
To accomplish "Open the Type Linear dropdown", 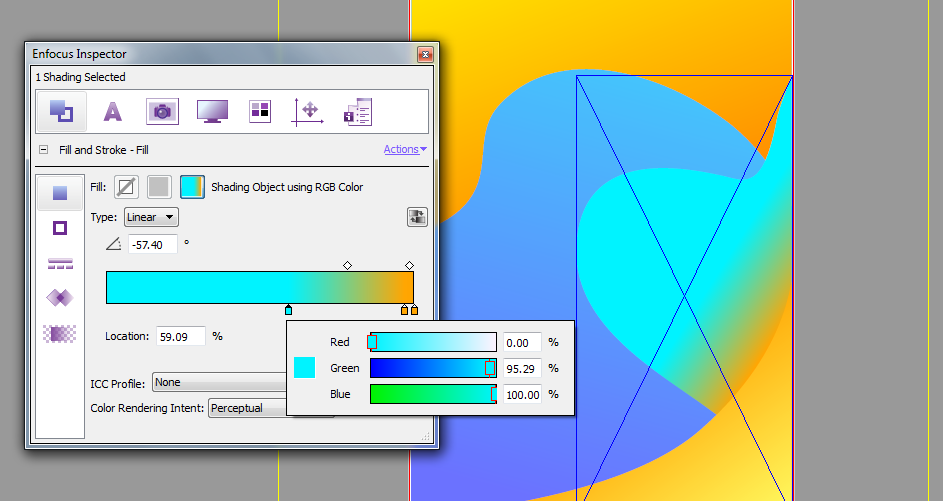I will coord(151,217).
